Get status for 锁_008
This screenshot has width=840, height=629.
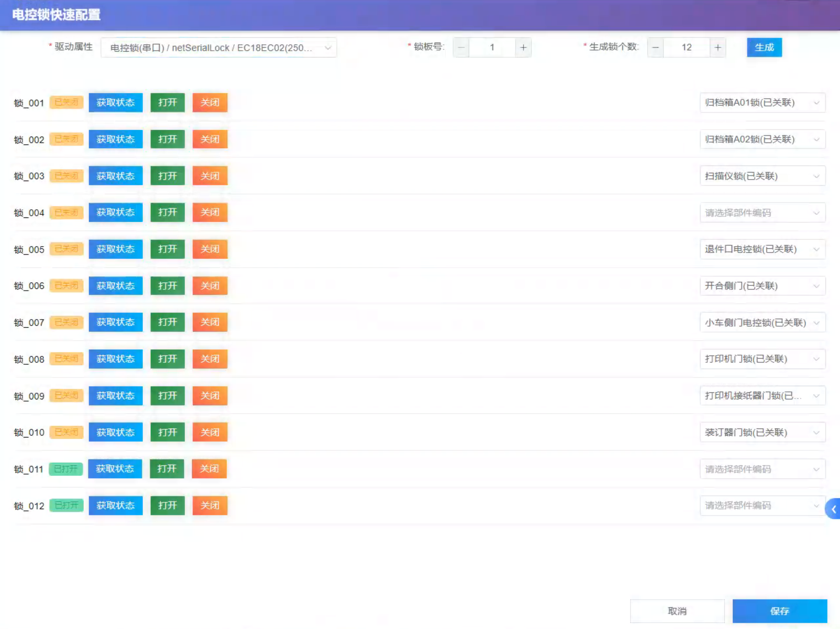116,359
